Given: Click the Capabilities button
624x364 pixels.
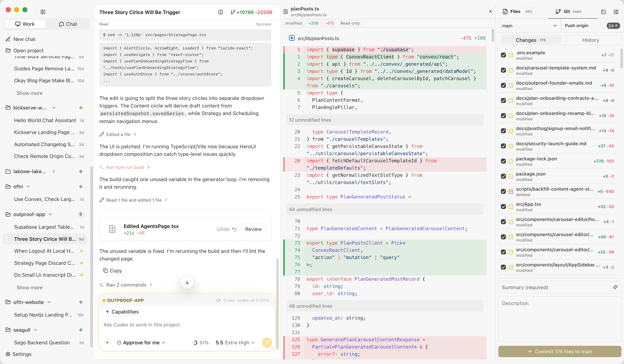Looking at the screenshot, I should pyautogui.click(x=122, y=312).
